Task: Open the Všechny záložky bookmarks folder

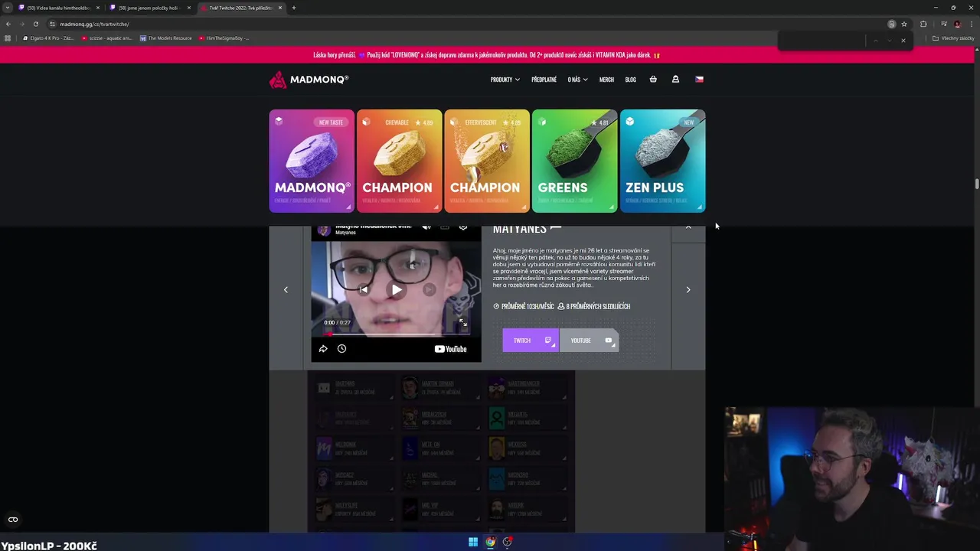Action: tap(952, 38)
